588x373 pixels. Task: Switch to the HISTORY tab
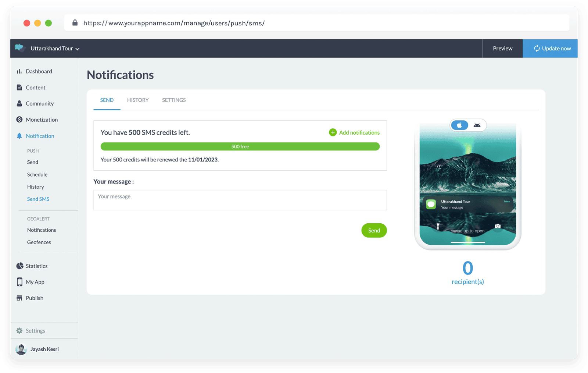[138, 100]
